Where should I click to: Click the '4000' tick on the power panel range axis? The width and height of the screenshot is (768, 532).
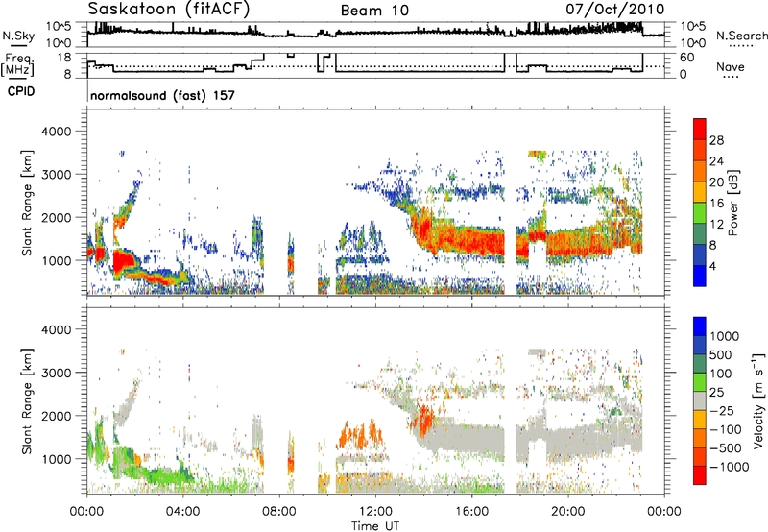tap(56, 132)
